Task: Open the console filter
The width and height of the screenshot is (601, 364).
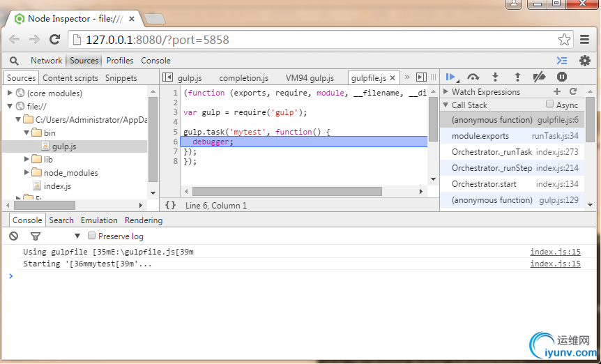Action: 36,236
